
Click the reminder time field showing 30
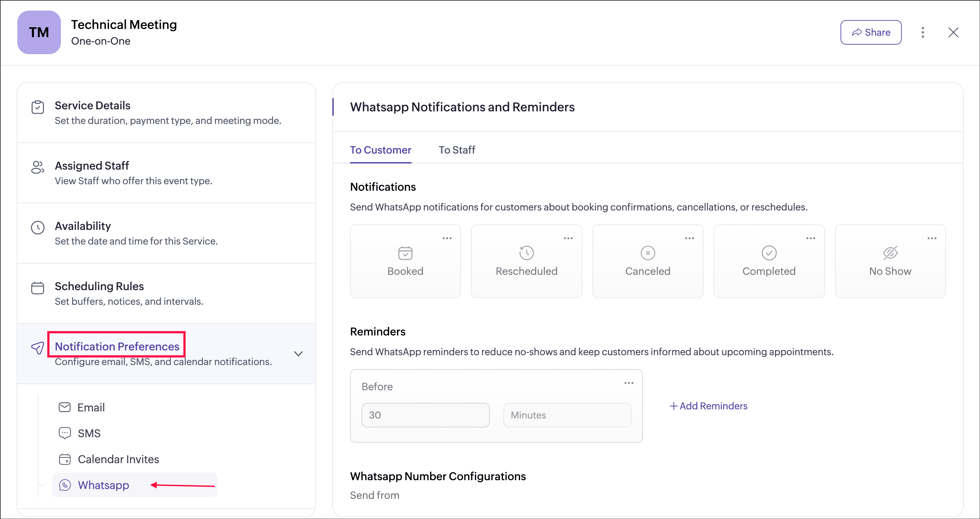tap(425, 415)
